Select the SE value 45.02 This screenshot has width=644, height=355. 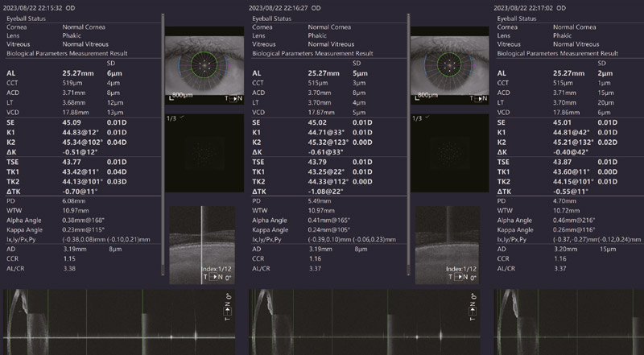point(317,122)
